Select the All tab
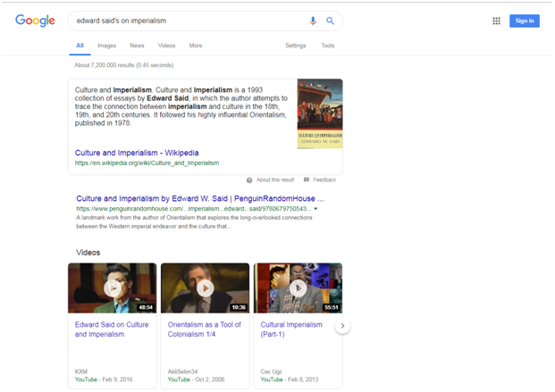 tap(80, 46)
